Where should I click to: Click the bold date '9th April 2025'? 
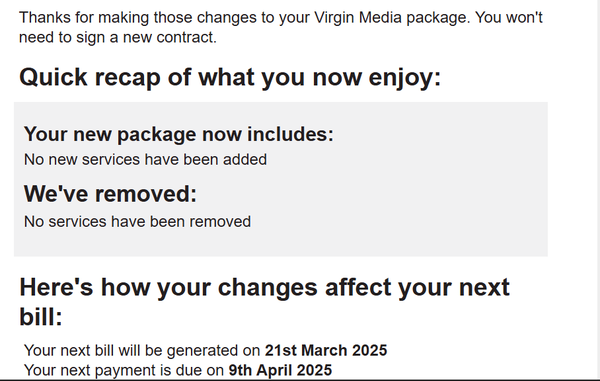280,370
